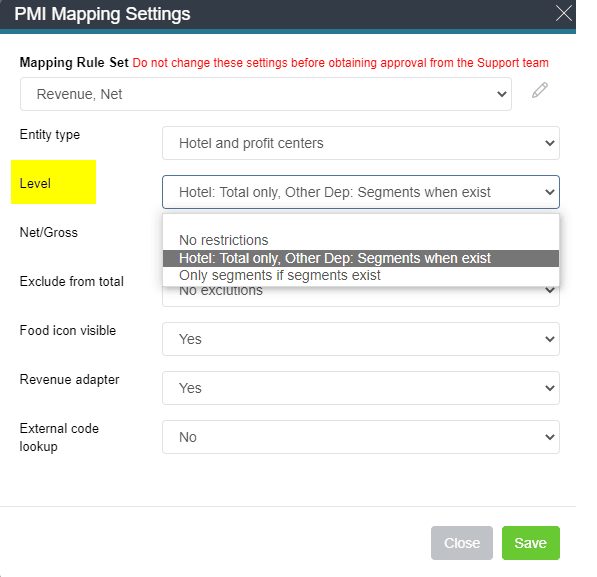597x577 pixels.
Task: Open the Mapping Rule Set dropdown
Action: 266,94
